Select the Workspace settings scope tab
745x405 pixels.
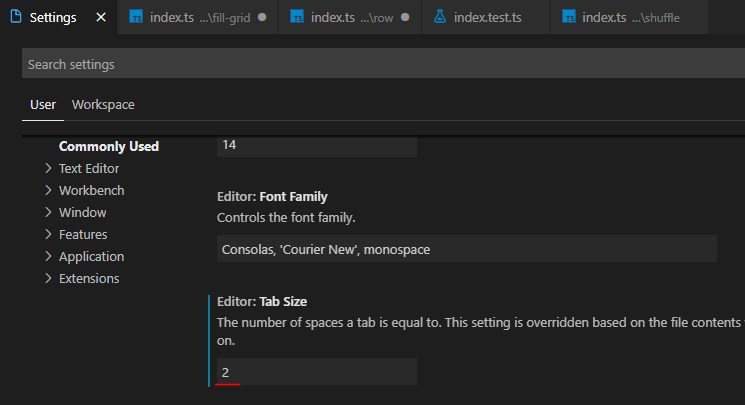point(103,105)
